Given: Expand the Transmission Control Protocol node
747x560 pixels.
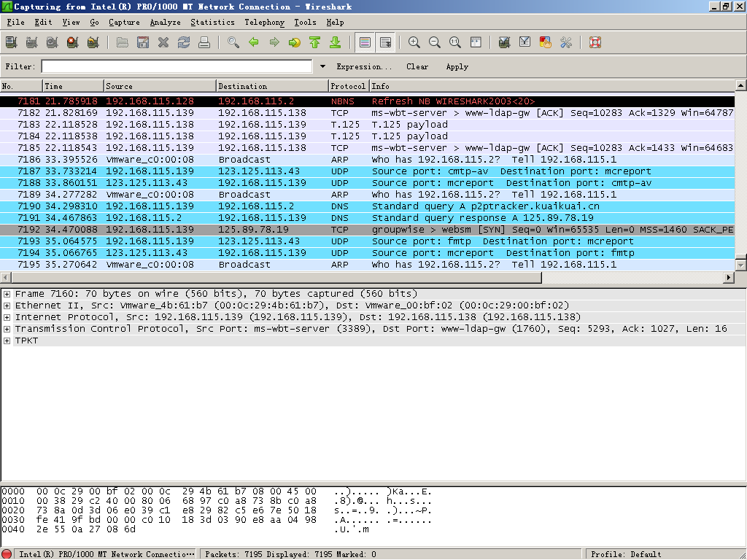Looking at the screenshot, I should [x=7, y=329].
